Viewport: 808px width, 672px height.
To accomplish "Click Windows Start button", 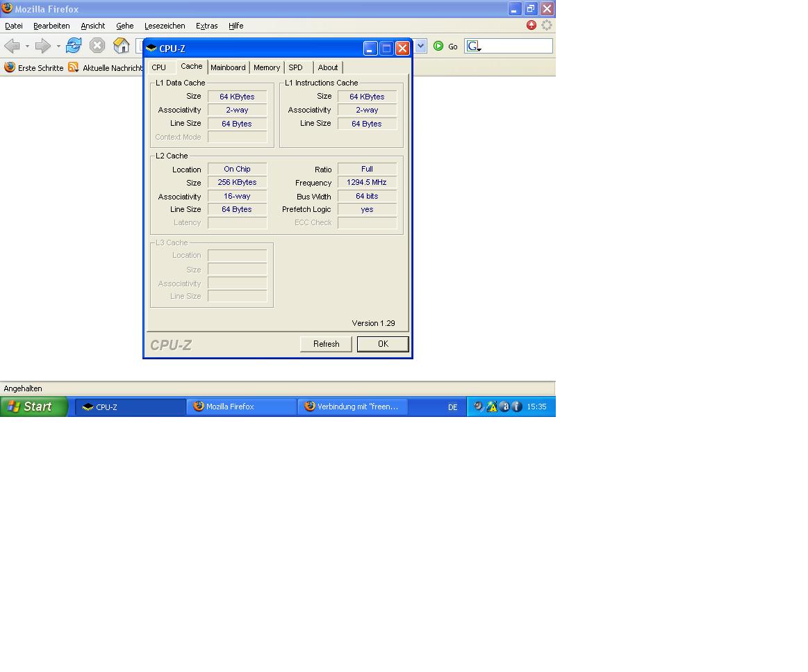I will point(34,407).
